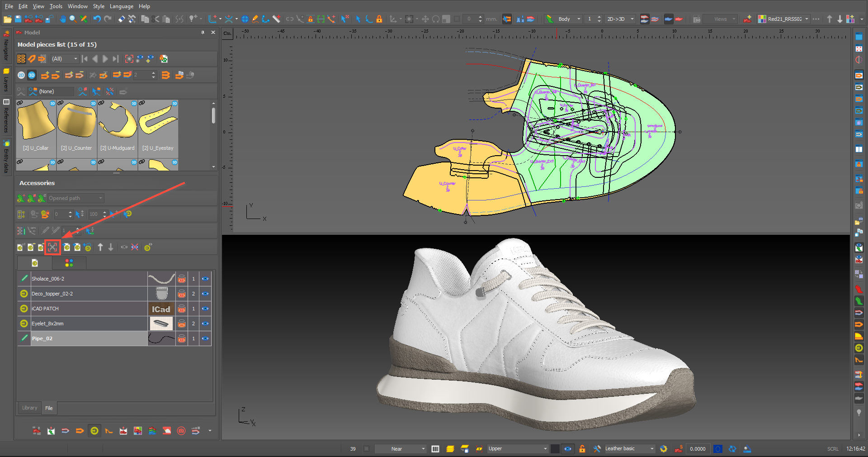Click the magnifier zoom tool

[x=73, y=19]
